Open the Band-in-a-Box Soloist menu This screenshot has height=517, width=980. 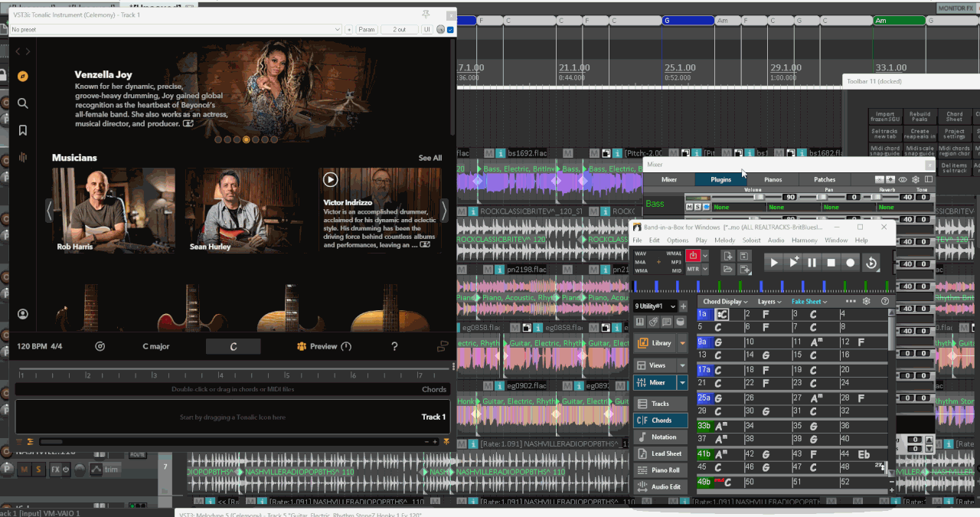coord(752,241)
